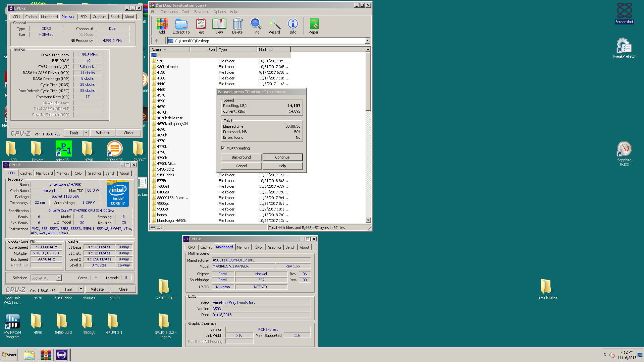This screenshot has height=362, width=644.
Task: Open Tools dropdown arrow in CPU tab CPU-Z window
Action: (x=81, y=289)
